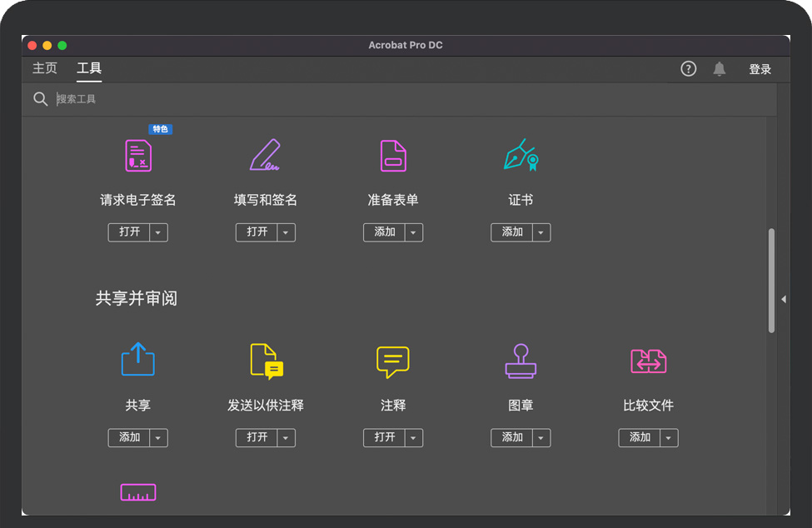Open the notifications bell
The height and width of the screenshot is (528, 812).
coord(720,69)
